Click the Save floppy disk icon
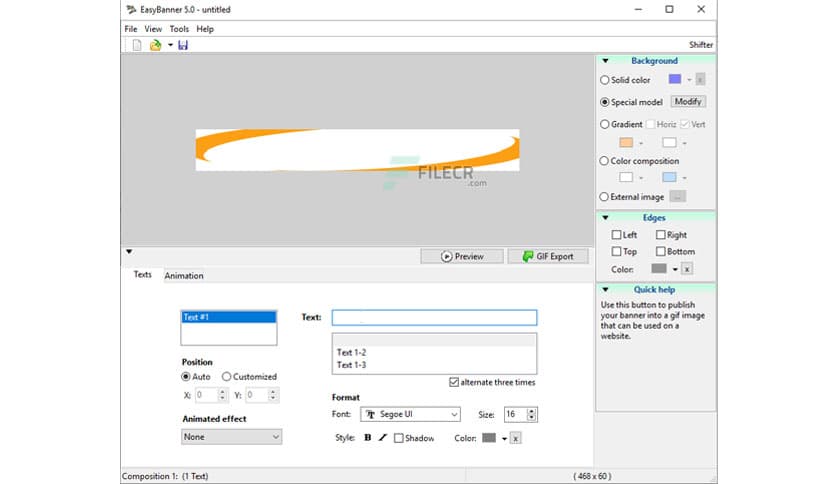Screen dimensions: 836x484 point(183,45)
